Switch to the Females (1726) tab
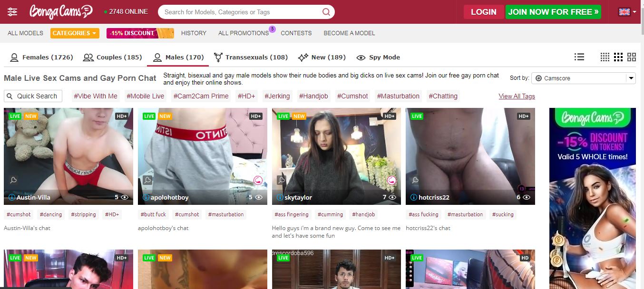Image resolution: width=644 pixels, height=289 pixels. [41, 57]
